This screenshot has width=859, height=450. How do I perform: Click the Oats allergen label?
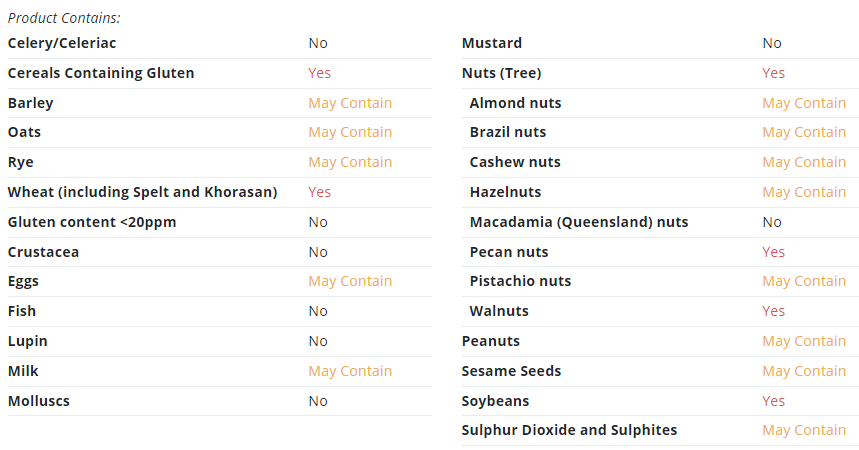point(24,132)
